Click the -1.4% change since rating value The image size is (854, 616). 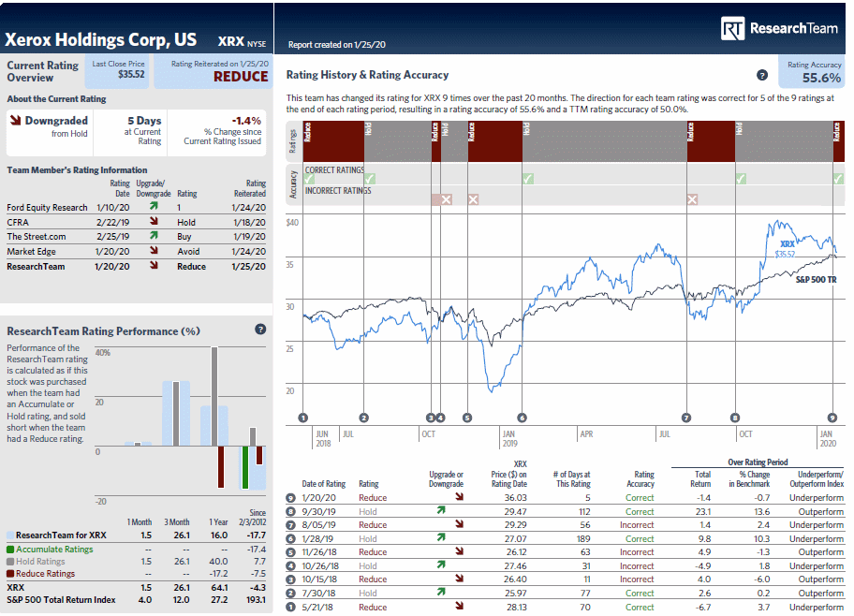pyautogui.click(x=246, y=121)
